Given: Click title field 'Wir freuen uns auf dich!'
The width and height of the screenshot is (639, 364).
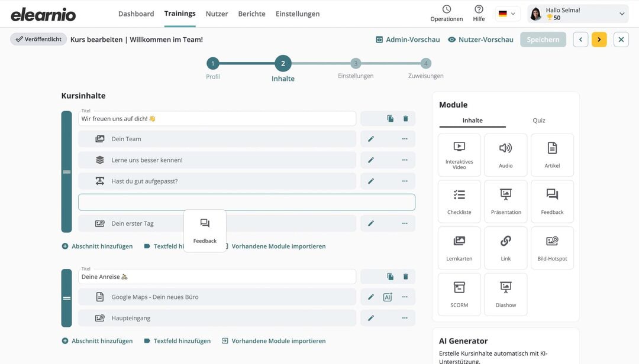Looking at the screenshot, I should point(217,119).
